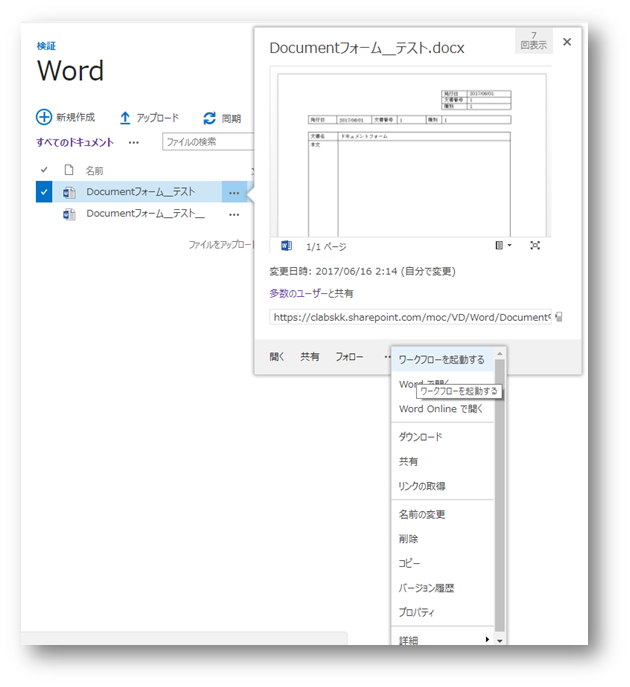Click the 変更日時 2017/06/16 text
This screenshot has width=630, height=687.
tap(362, 271)
